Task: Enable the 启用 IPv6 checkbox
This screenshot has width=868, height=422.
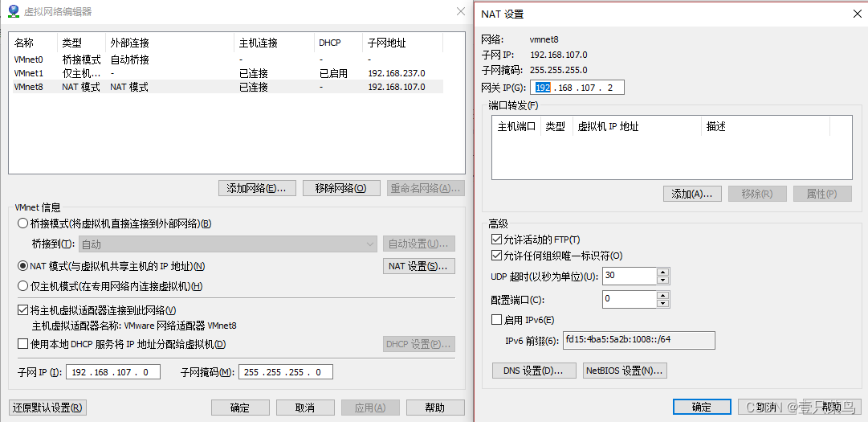Action: 496,320
